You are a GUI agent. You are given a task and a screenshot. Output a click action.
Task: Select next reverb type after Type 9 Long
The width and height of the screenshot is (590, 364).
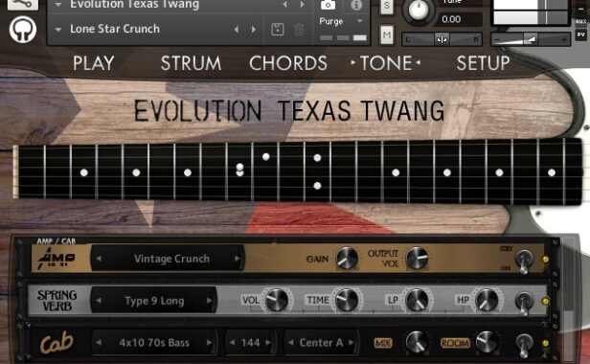209,301
